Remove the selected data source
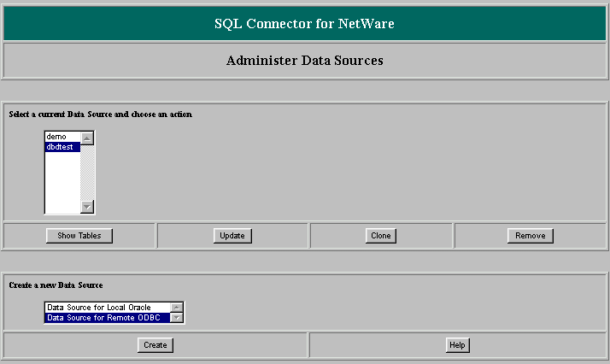Image resolution: width=610 pixels, height=364 pixels. 531,236
